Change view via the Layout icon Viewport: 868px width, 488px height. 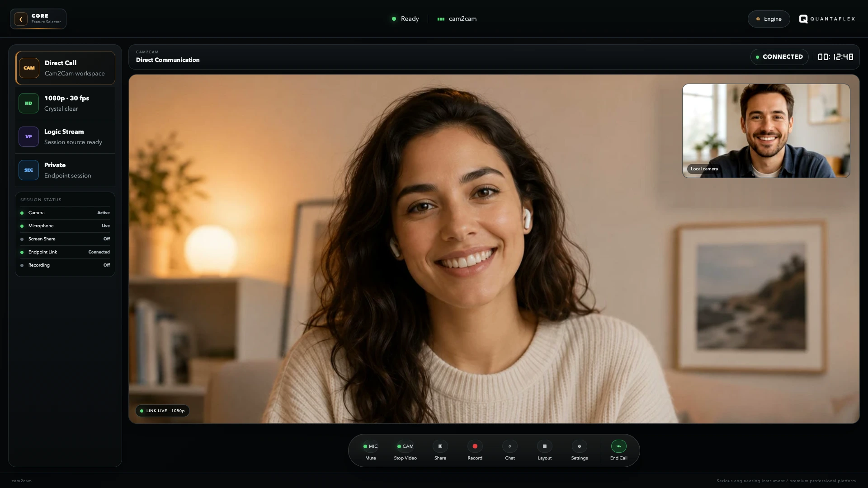pyautogui.click(x=544, y=446)
